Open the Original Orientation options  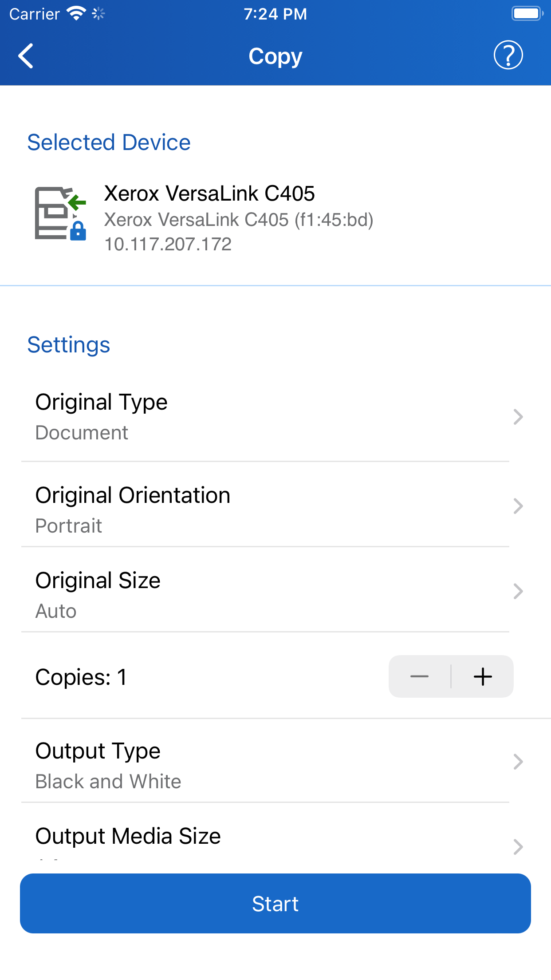(x=275, y=508)
